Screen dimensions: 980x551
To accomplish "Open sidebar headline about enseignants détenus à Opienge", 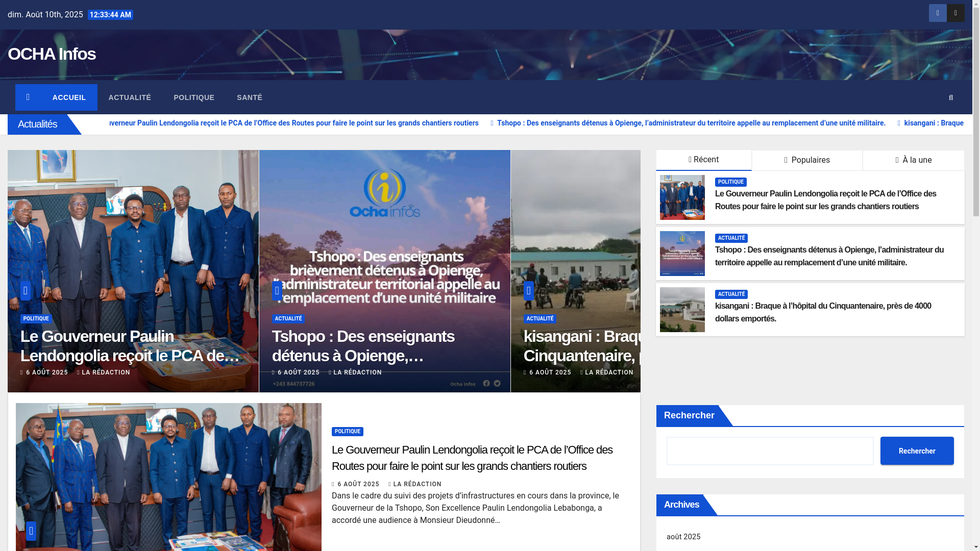I will point(829,256).
